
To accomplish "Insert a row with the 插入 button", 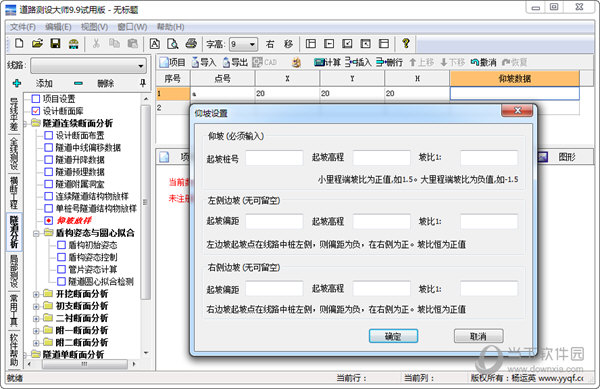I will click(x=358, y=62).
